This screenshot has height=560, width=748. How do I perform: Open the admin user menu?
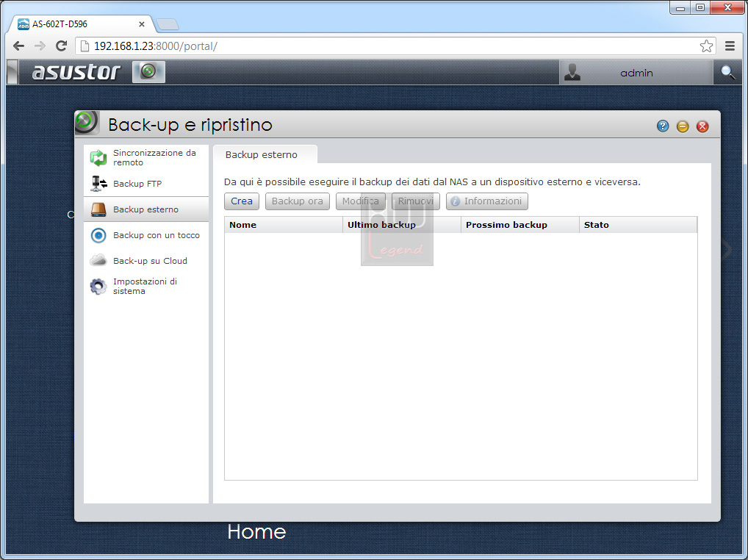636,73
